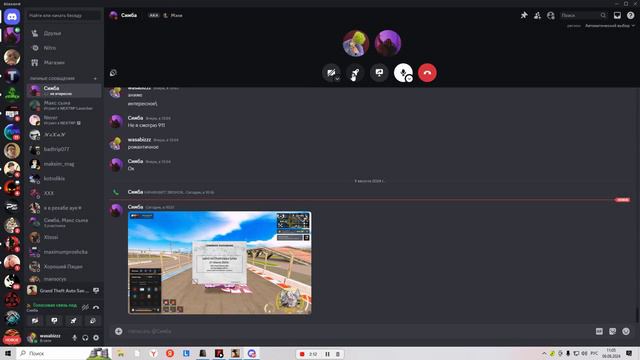Stream Grand Theft Auto San game button
This screenshot has height=360, width=640.
(96, 291)
